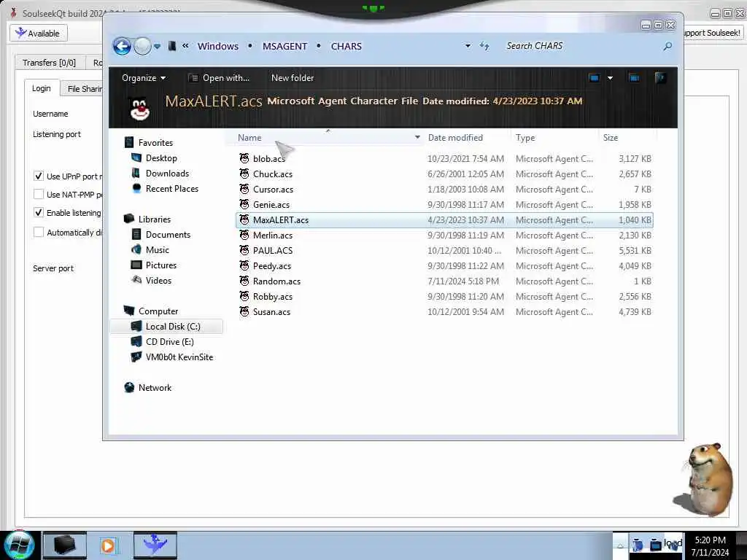Select the Chuck.acs file
747x560 pixels.
[273, 174]
